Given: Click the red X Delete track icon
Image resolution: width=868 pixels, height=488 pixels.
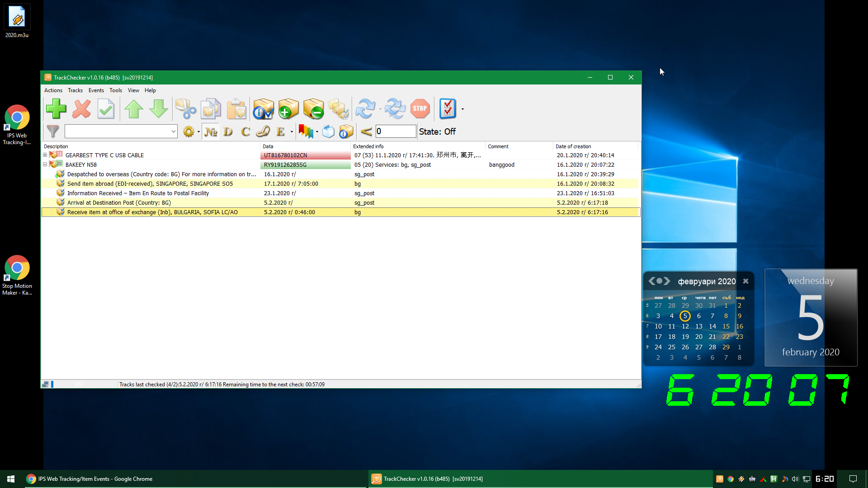Looking at the screenshot, I should point(81,109).
